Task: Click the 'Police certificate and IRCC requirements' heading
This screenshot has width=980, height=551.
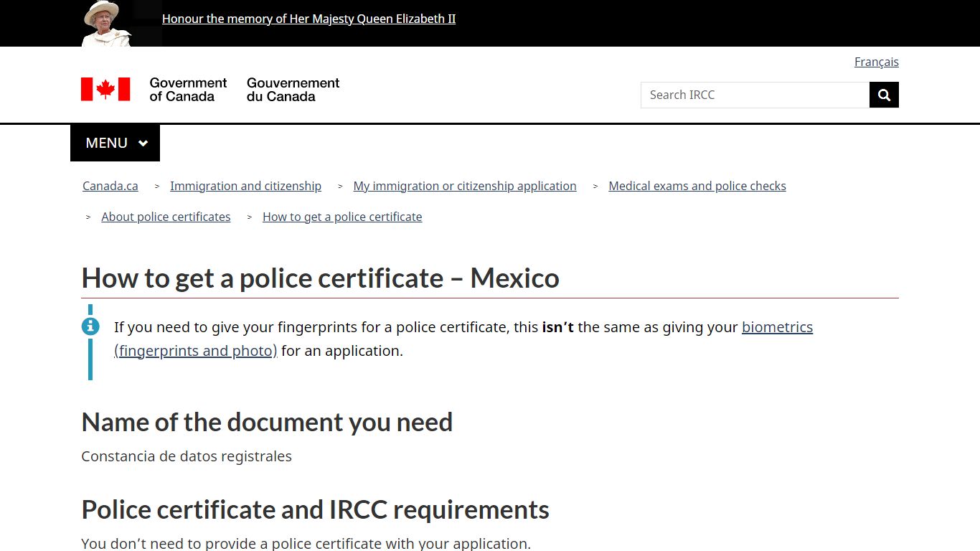Action: (315, 509)
